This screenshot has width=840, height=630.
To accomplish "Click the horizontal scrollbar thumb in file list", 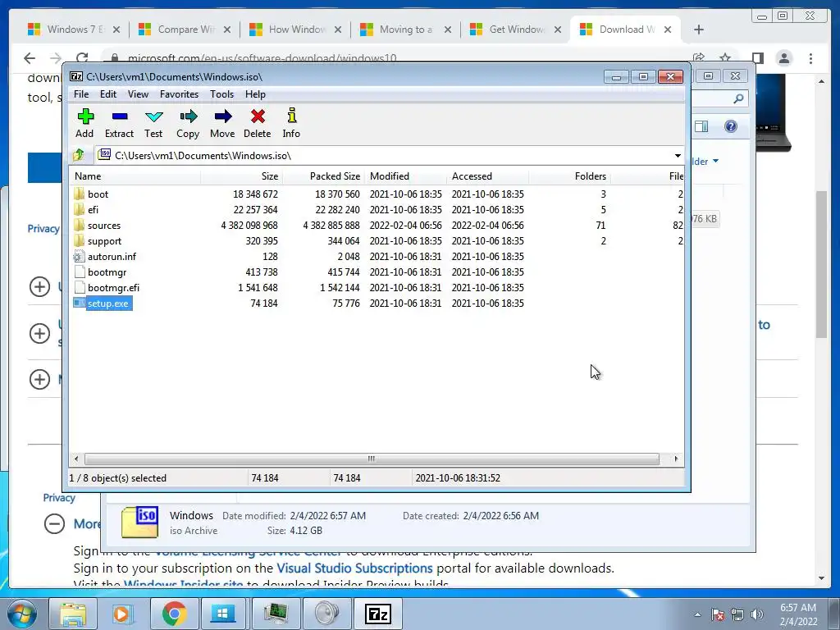I will [372, 459].
